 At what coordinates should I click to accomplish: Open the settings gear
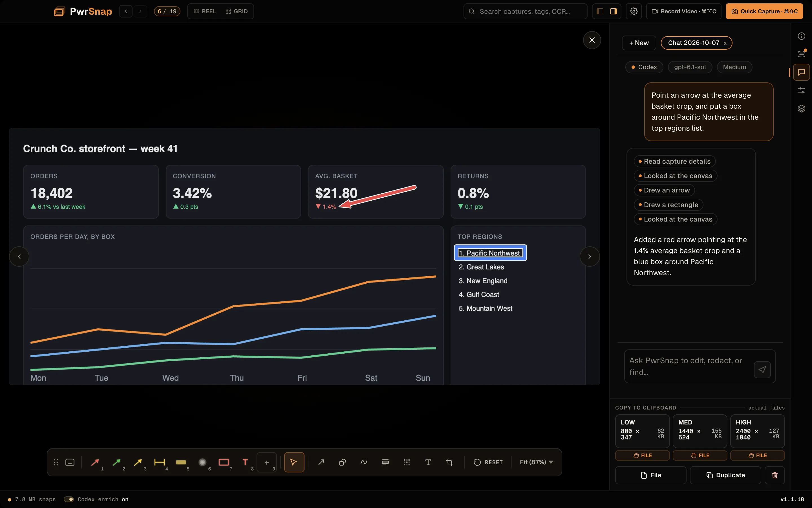tap(634, 11)
